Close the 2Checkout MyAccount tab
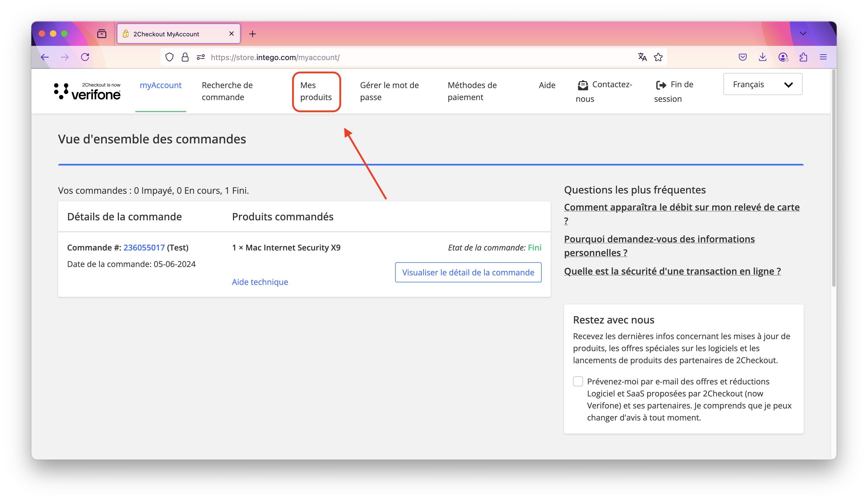 pyautogui.click(x=231, y=34)
